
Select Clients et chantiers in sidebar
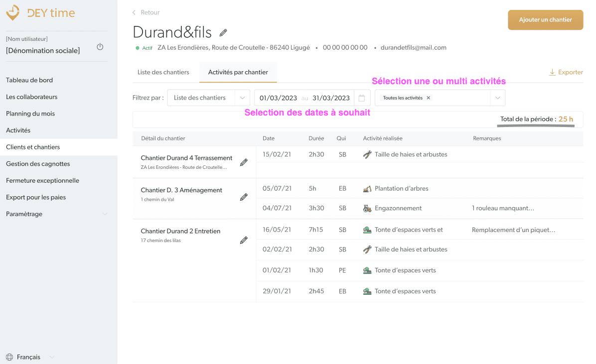pos(59,147)
